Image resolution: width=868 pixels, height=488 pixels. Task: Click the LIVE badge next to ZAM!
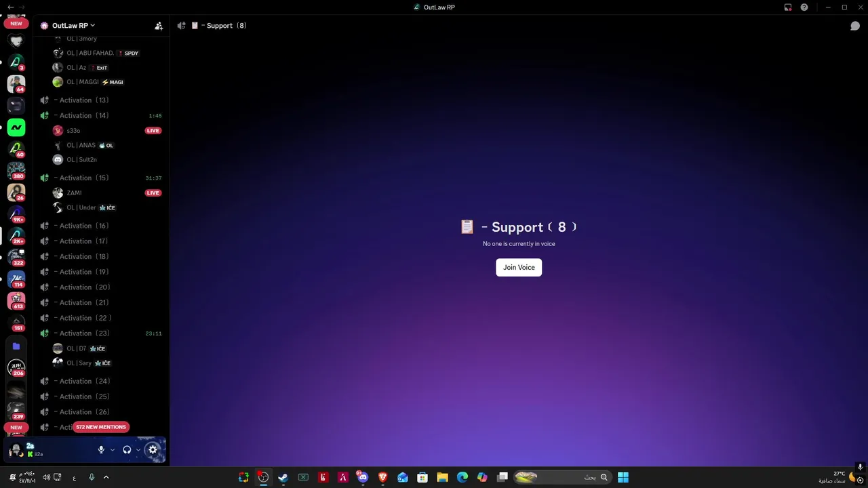pyautogui.click(x=153, y=193)
